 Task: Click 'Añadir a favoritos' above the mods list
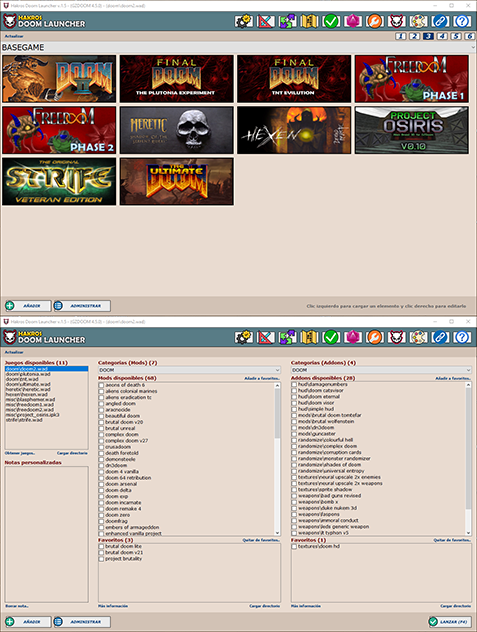[x=262, y=378]
